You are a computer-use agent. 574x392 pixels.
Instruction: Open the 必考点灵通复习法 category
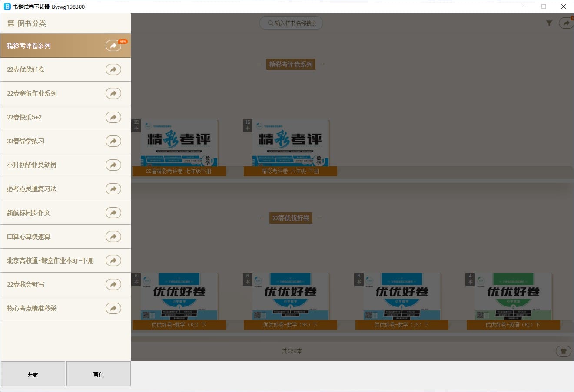tap(66, 189)
